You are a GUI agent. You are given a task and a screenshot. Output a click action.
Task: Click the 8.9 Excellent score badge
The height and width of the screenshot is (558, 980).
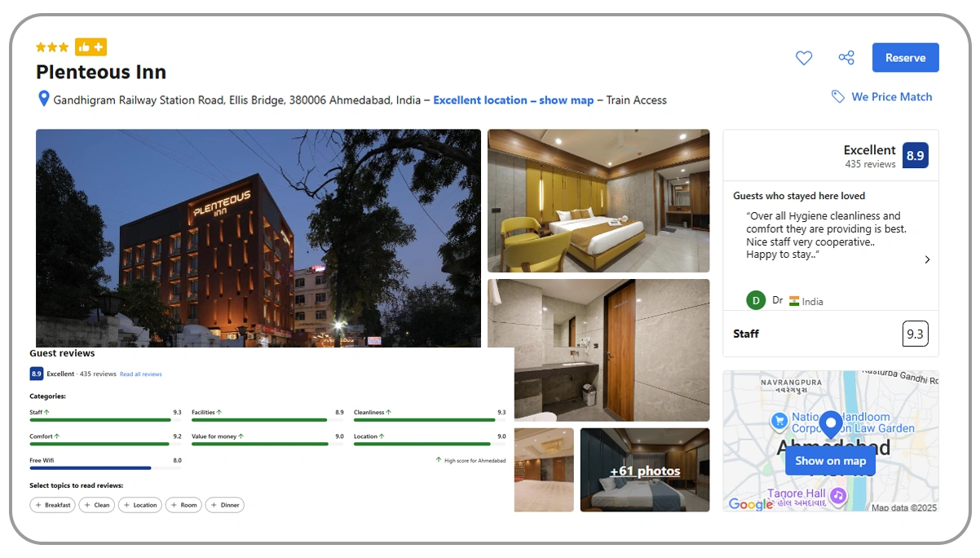pyautogui.click(x=915, y=155)
